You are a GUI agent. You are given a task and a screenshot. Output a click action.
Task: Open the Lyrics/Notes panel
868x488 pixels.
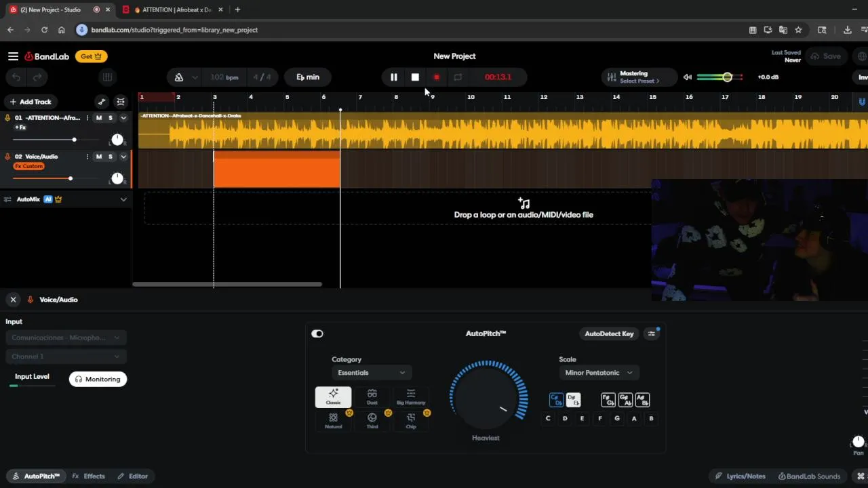pos(740,476)
